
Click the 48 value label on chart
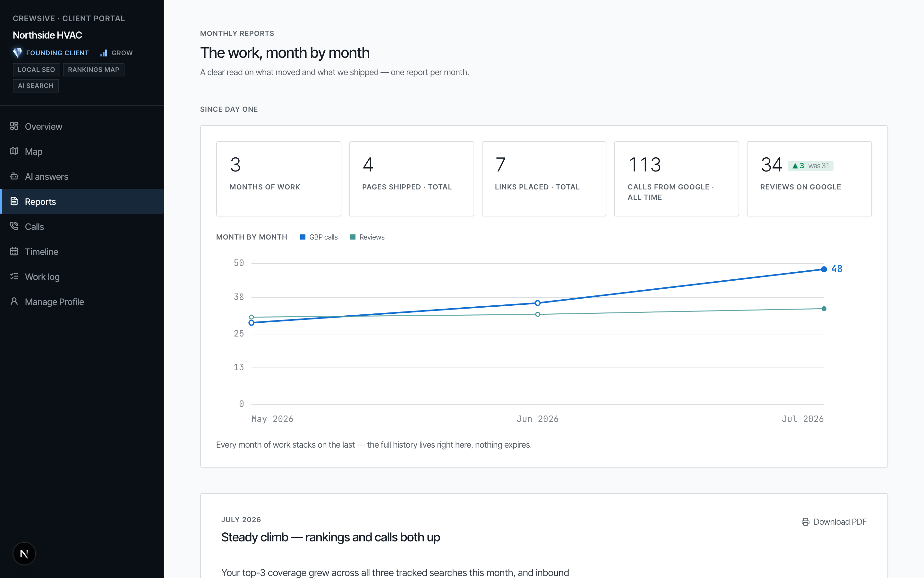pyautogui.click(x=836, y=269)
